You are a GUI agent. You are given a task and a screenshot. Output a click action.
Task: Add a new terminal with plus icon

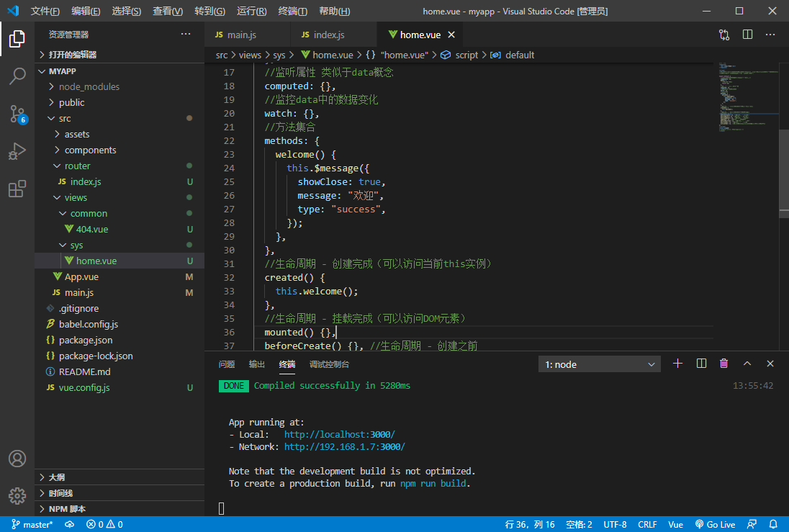tap(677, 364)
